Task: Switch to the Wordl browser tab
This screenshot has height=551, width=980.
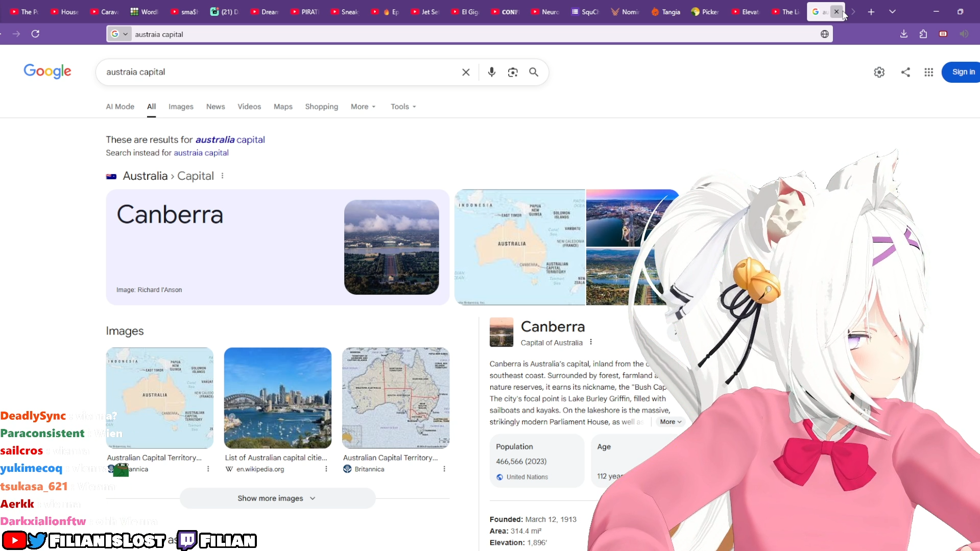Action: point(145,12)
